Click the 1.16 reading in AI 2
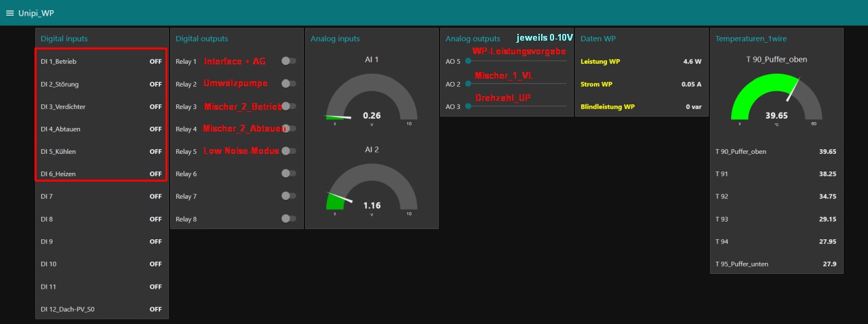Image resolution: width=868 pixels, height=324 pixels. click(x=372, y=205)
